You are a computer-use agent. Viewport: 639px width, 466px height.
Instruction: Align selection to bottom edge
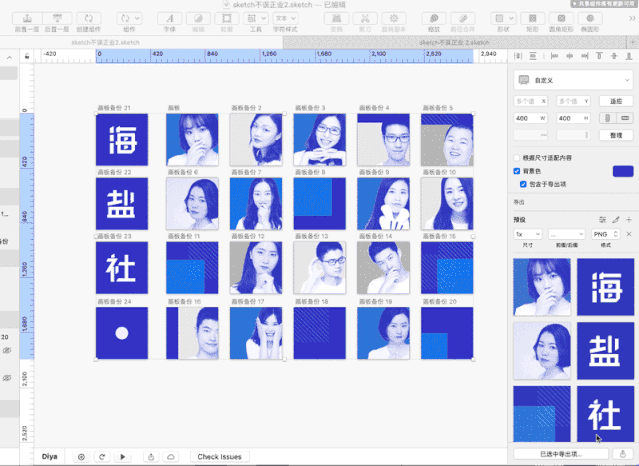point(629,56)
